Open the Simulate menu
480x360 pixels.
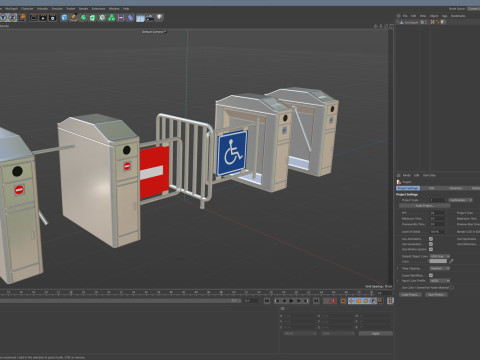coord(57,8)
